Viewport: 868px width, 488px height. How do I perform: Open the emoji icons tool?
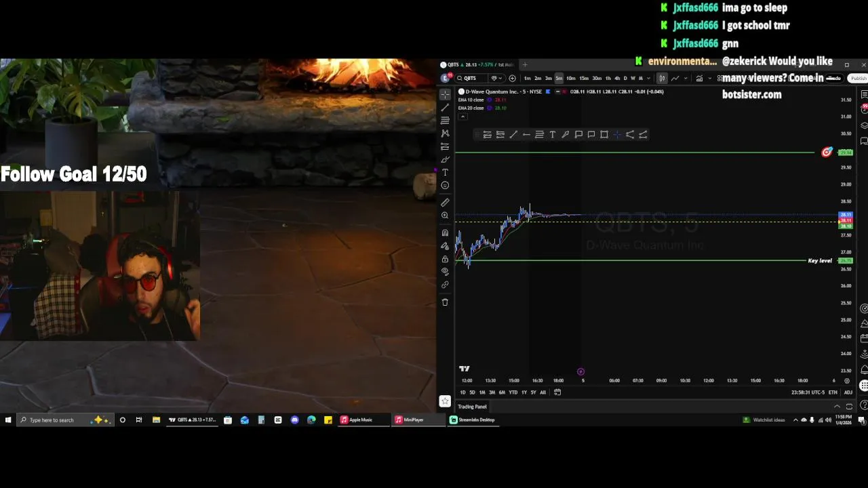click(445, 185)
